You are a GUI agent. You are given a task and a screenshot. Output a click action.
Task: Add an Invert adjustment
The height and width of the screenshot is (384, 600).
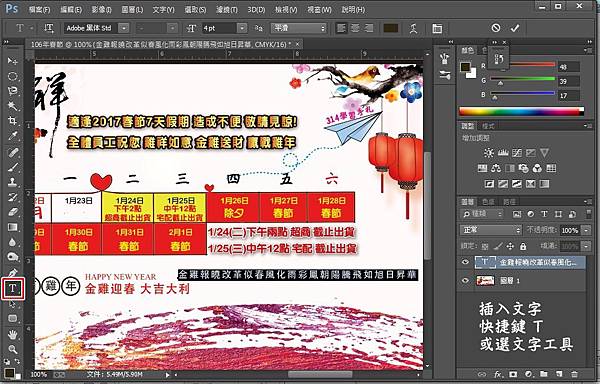pos(489,184)
